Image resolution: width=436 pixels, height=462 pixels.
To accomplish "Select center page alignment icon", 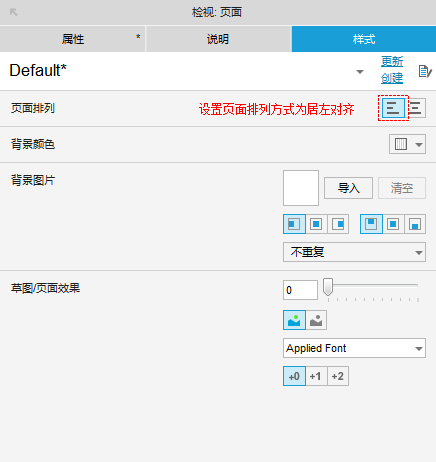I will coord(415,108).
